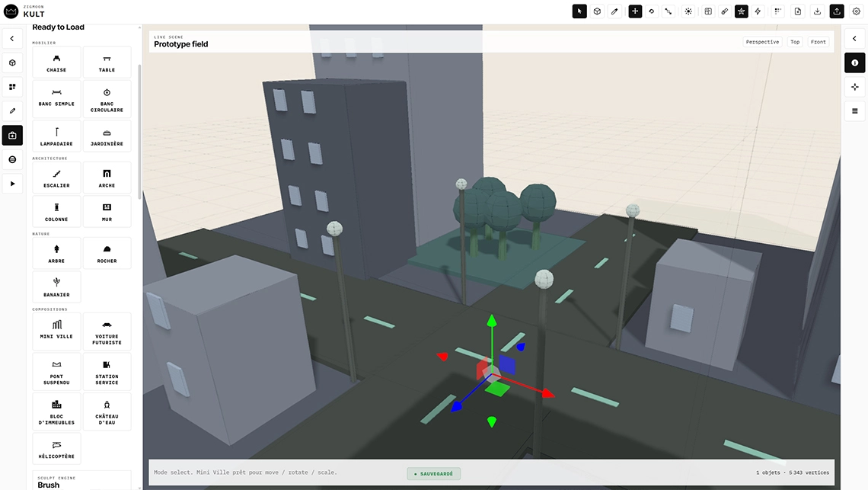Load the Bloc d'Immeubles composition

56,412
